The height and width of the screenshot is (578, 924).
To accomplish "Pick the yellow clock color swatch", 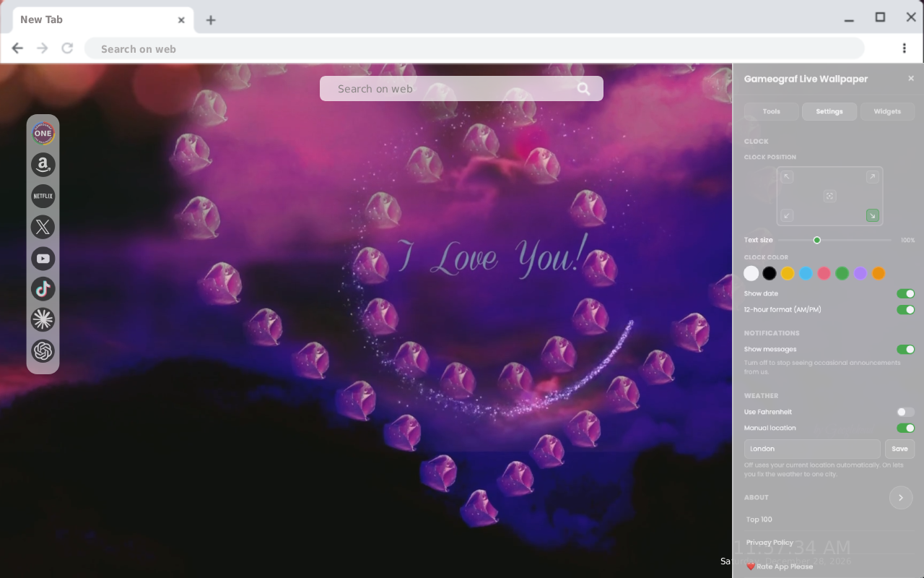I will click(788, 273).
